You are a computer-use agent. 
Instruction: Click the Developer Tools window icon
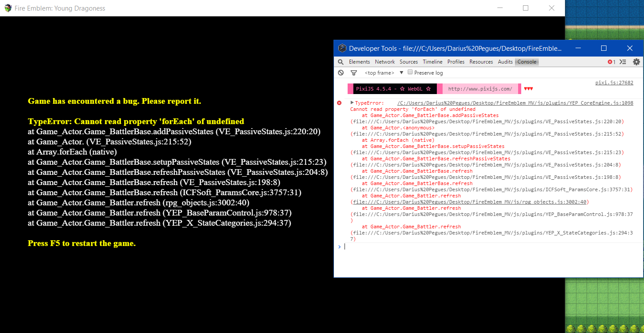click(342, 48)
